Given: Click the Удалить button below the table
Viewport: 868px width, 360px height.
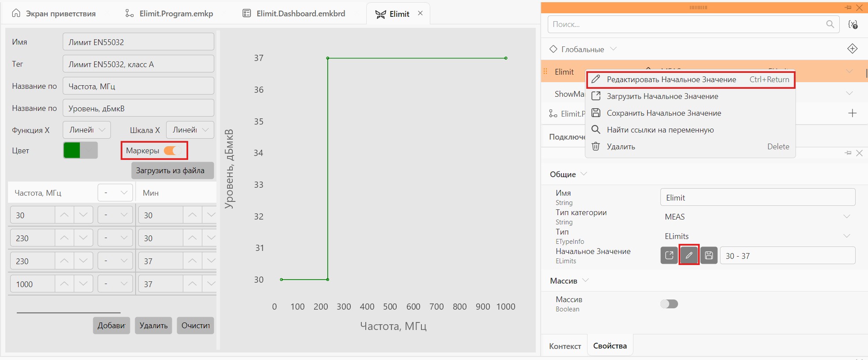Looking at the screenshot, I should (153, 326).
